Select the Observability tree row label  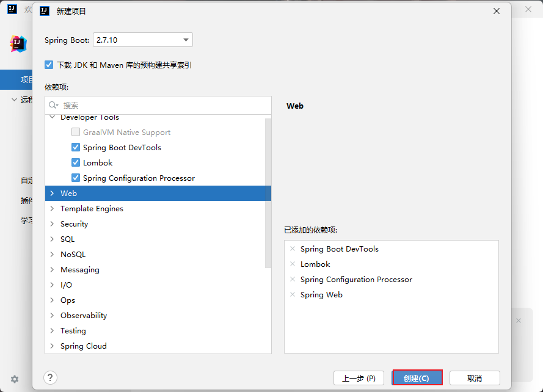tap(84, 316)
